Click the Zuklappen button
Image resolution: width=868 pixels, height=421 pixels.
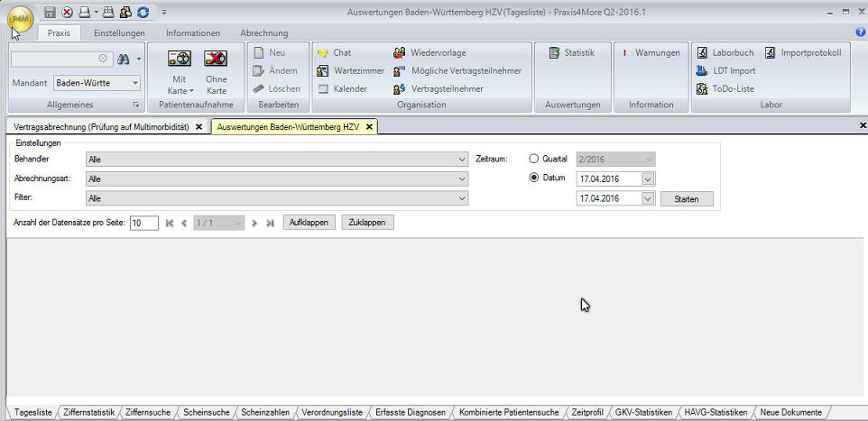point(367,223)
